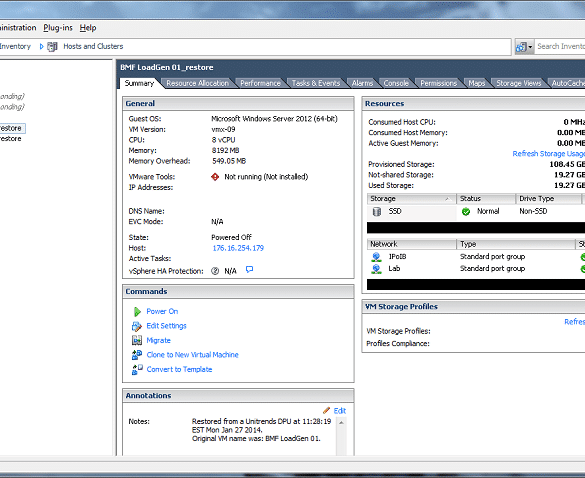Open the Storage Views tab
Screen dimensions: 585x478
[x=518, y=83]
